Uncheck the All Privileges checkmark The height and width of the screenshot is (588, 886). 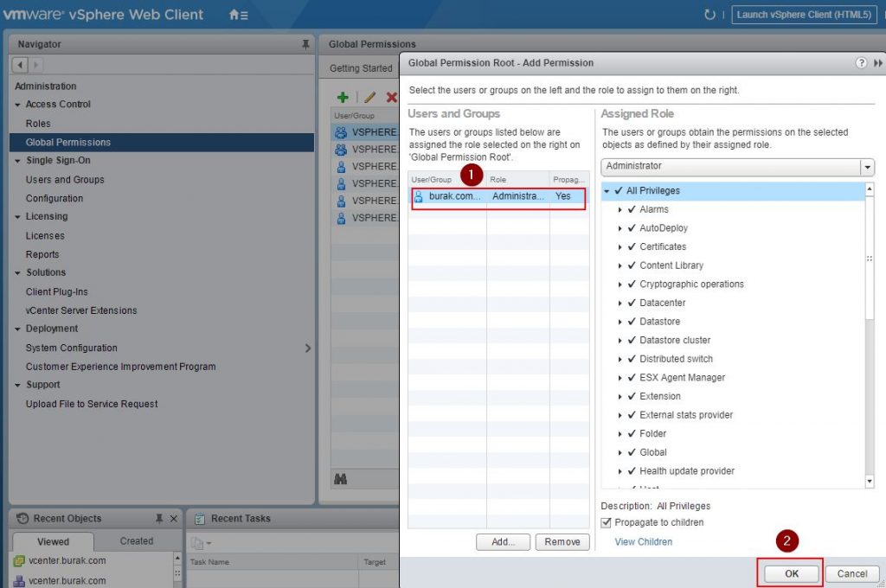(x=618, y=191)
